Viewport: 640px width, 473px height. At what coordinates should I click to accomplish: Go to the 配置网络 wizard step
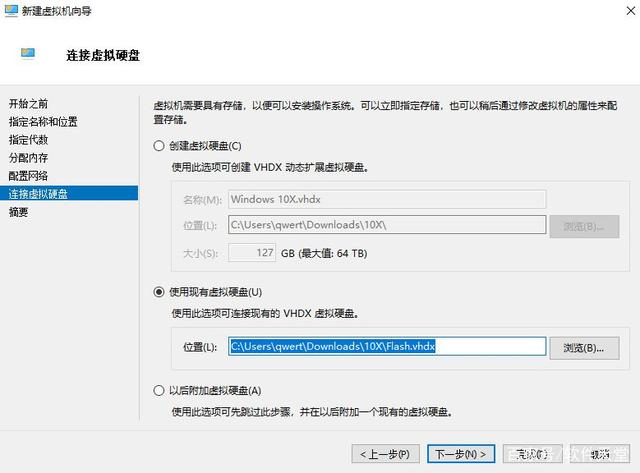[28, 175]
